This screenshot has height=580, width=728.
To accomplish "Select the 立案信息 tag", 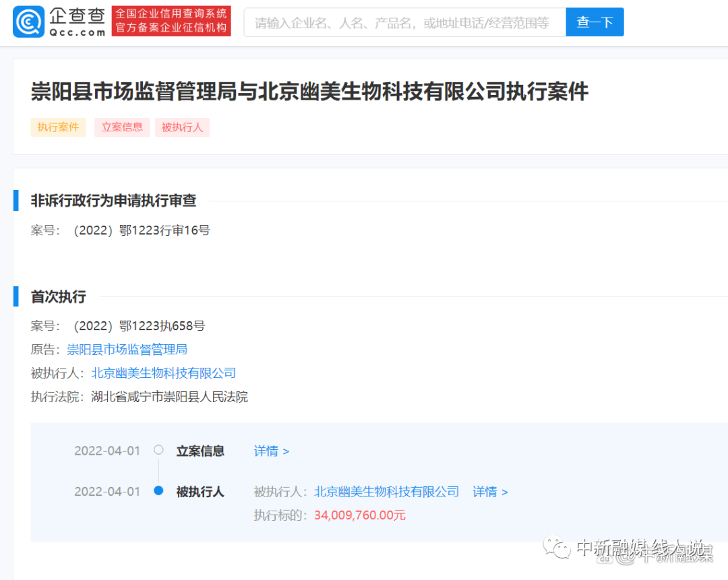I will pyautogui.click(x=121, y=127).
